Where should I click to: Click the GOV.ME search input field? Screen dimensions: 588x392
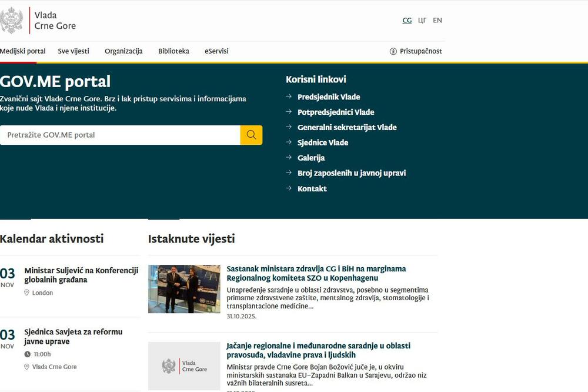118,134
